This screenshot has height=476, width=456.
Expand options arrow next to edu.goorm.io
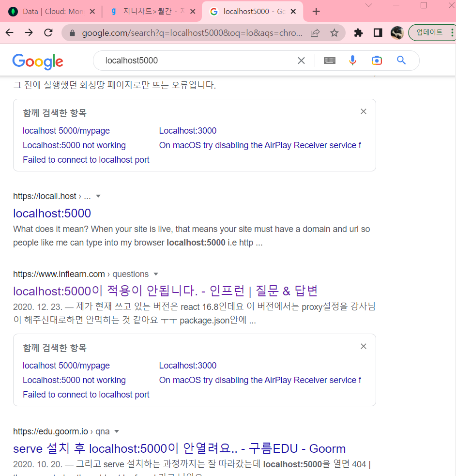(117, 431)
